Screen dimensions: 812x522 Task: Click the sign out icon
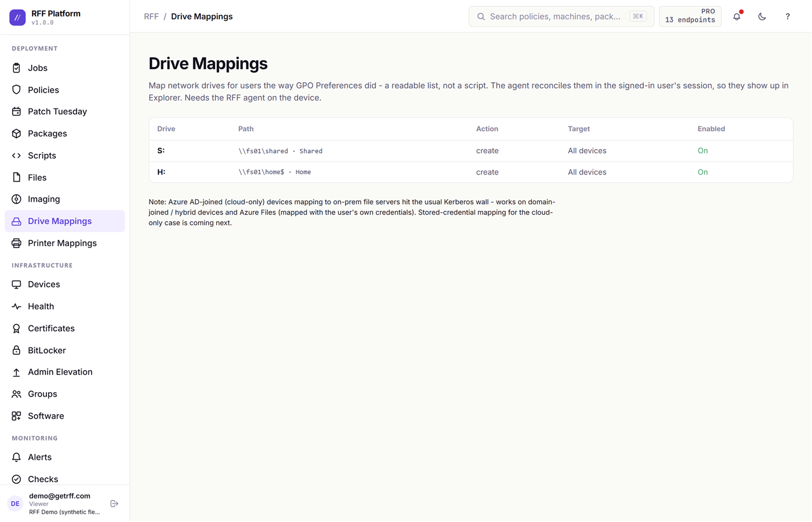114,504
